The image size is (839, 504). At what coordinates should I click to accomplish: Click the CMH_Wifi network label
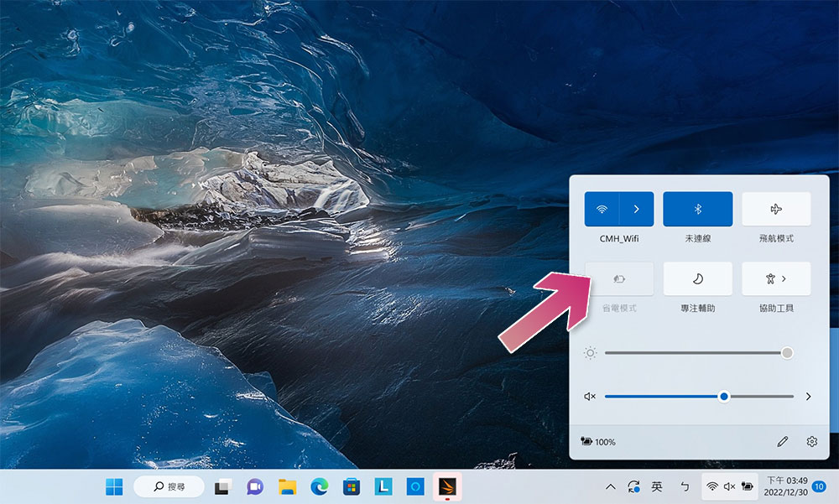(619, 239)
